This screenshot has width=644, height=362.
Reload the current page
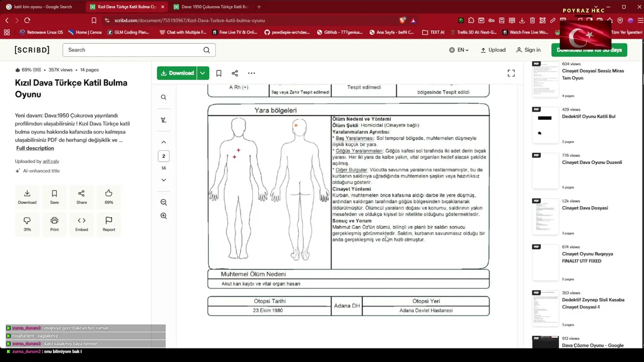tap(27, 20)
